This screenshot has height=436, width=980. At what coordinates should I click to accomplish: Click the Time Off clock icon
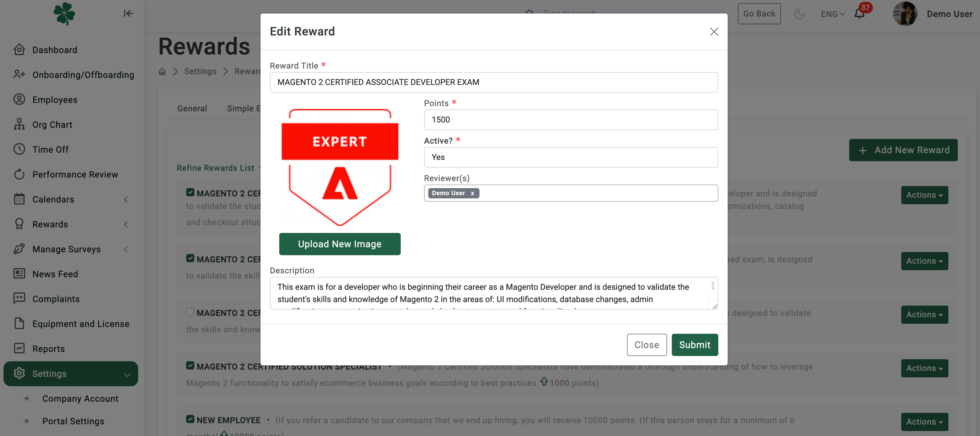pyautogui.click(x=19, y=149)
